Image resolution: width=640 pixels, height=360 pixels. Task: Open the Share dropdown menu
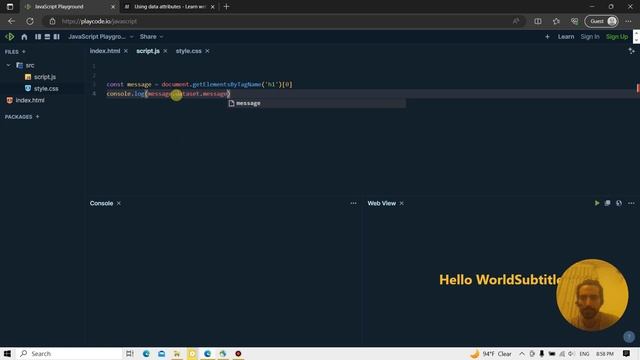pyautogui.click(x=151, y=37)
